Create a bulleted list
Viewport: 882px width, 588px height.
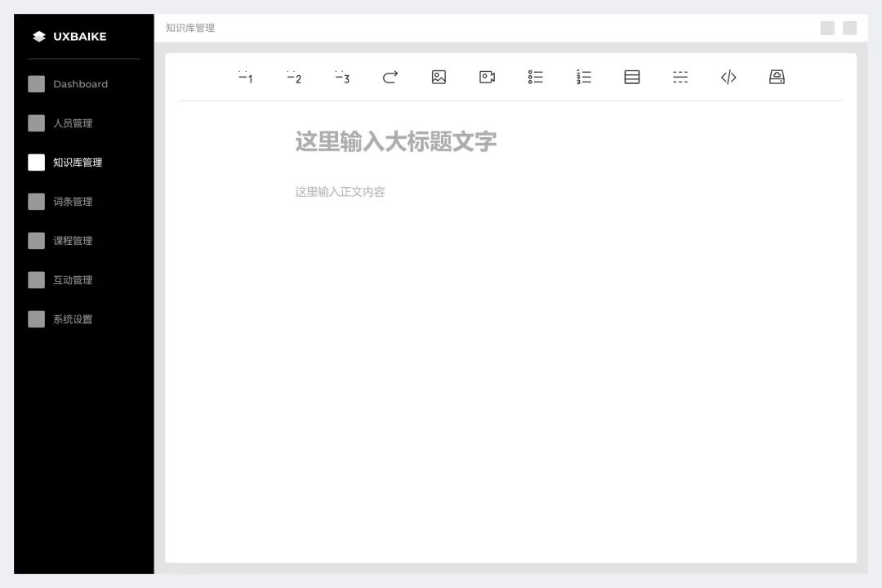pos(535,77)
